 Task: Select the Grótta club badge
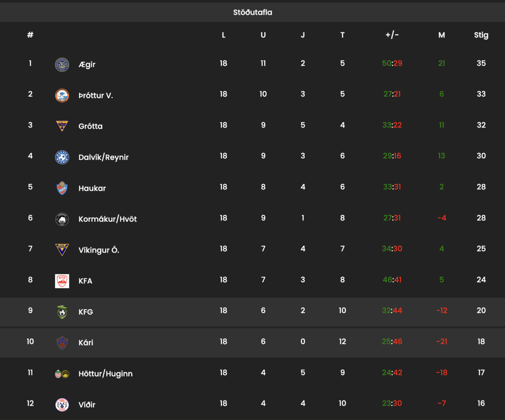tap(62, 126)
